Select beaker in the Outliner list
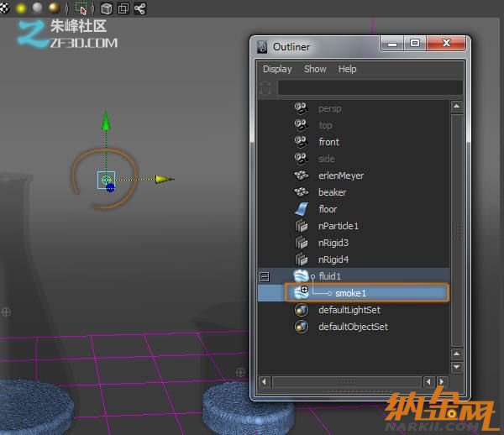This screenshot has height=435, width=504. 332,192
